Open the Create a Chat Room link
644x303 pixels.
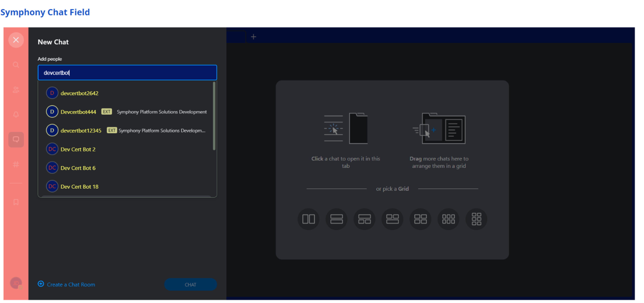tap(67, 284)
